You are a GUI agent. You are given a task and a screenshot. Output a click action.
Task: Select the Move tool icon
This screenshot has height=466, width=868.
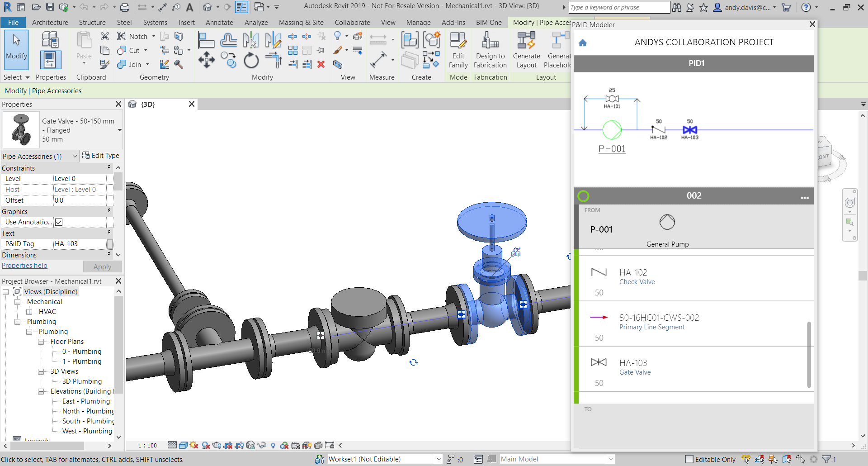[x=207, y=60]
